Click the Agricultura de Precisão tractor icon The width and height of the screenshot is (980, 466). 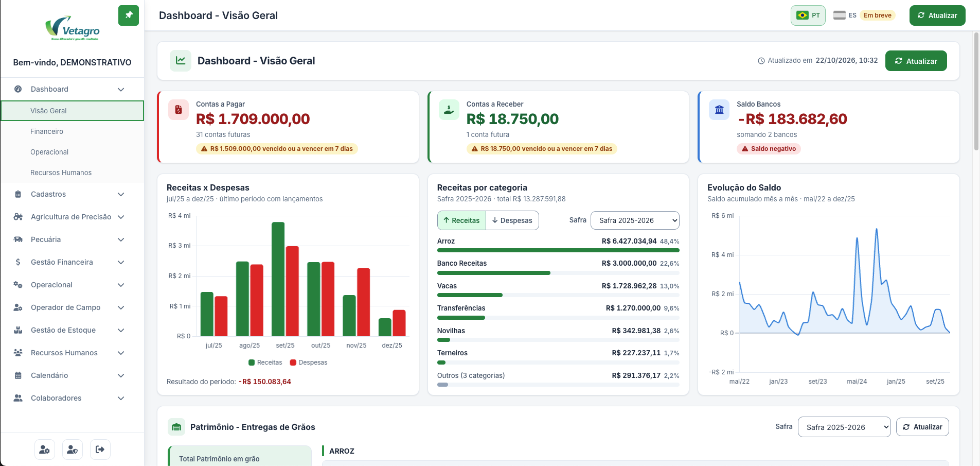(18, 217)
